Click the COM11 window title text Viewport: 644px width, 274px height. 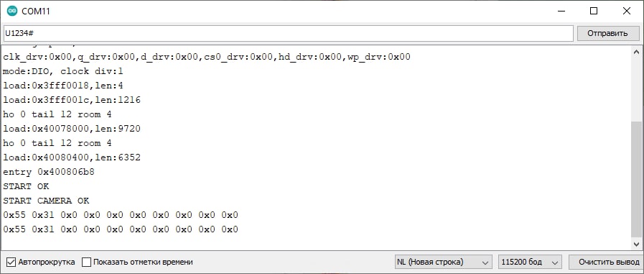(x=36, y=11)
